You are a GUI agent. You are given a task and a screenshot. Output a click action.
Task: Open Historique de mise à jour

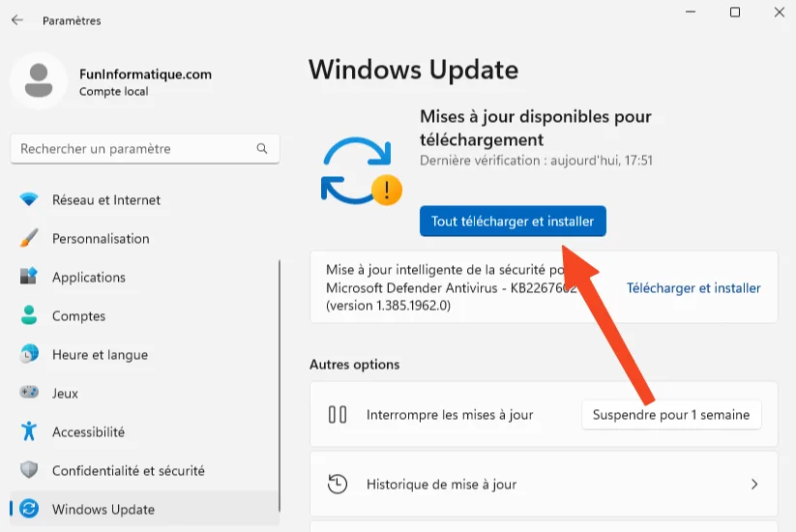tap(544, 484)
